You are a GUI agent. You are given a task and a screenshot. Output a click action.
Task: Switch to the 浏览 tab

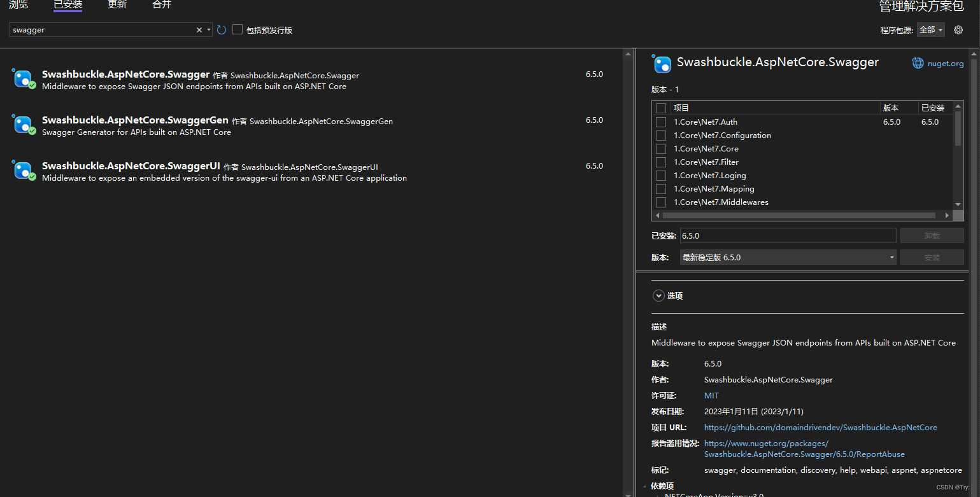point(18,4)
